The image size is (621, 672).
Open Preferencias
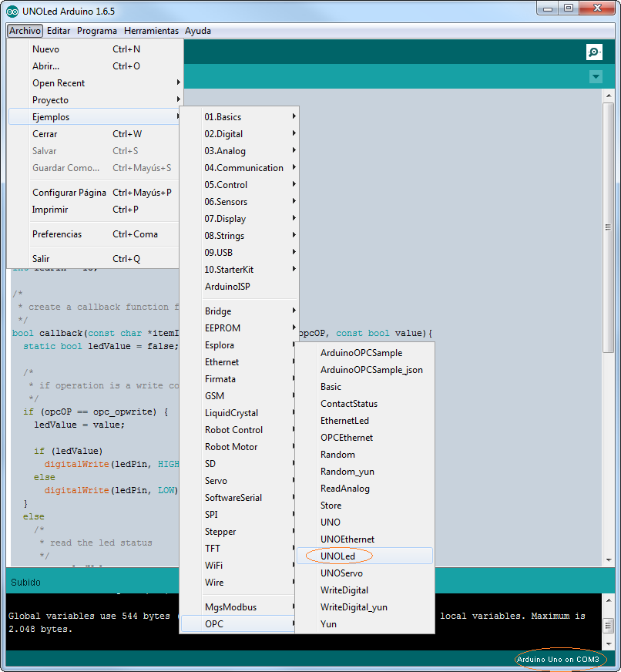(94, 234)
